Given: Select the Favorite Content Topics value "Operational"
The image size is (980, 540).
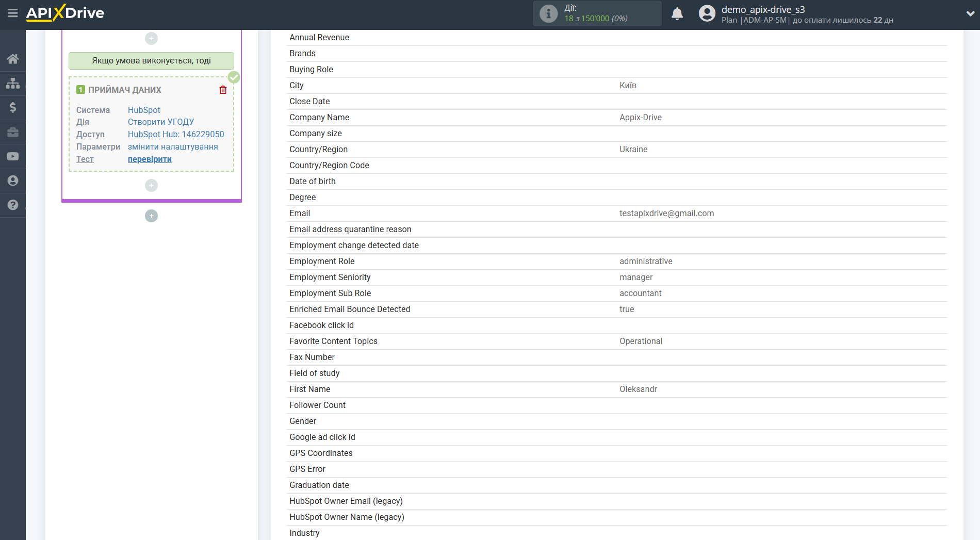Looking at the screenshot, I should coord(641,341).
